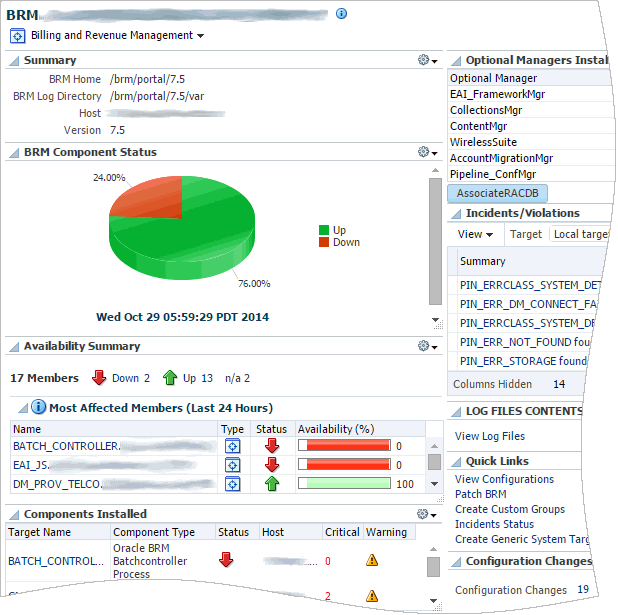Click Create Generic System Target link
Viewport: 618px width, 615px height.
(522, 539)
